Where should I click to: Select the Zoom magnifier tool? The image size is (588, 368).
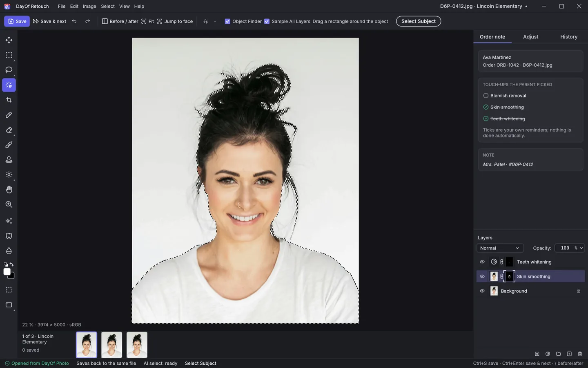9,204
